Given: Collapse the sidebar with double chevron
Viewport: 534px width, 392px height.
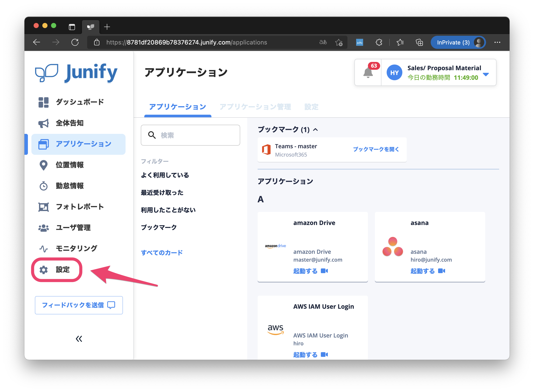Looking at the screenshot, I should pyautogui.click(x=79, y=339).
